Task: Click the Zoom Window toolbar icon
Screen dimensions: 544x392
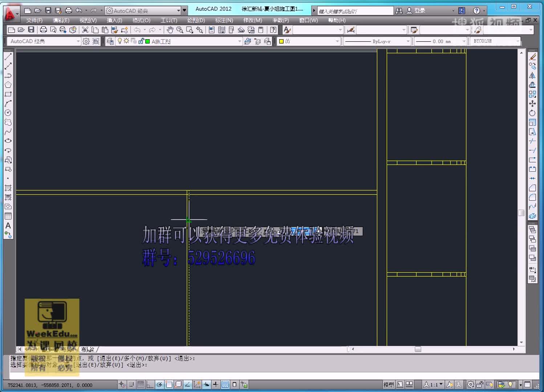Action: point(190,30)
